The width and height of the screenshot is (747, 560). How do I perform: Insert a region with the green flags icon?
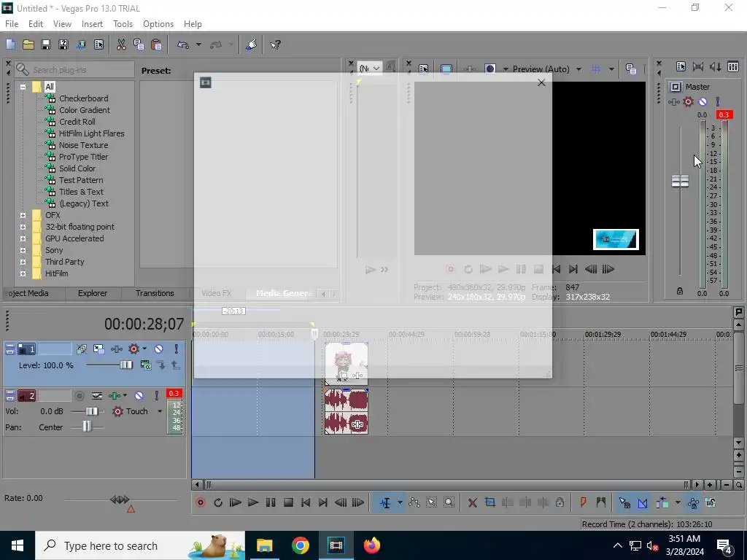tap(601, 502)
